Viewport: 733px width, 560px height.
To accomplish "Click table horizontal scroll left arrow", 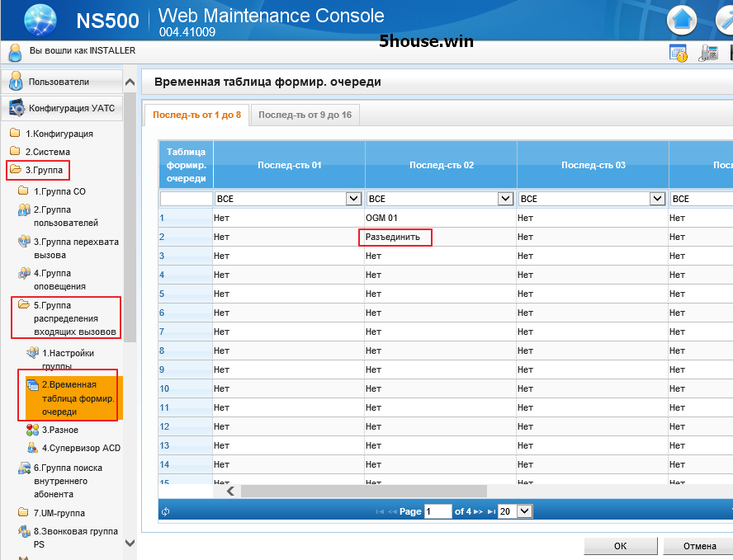I will click(x=230, y=491).
